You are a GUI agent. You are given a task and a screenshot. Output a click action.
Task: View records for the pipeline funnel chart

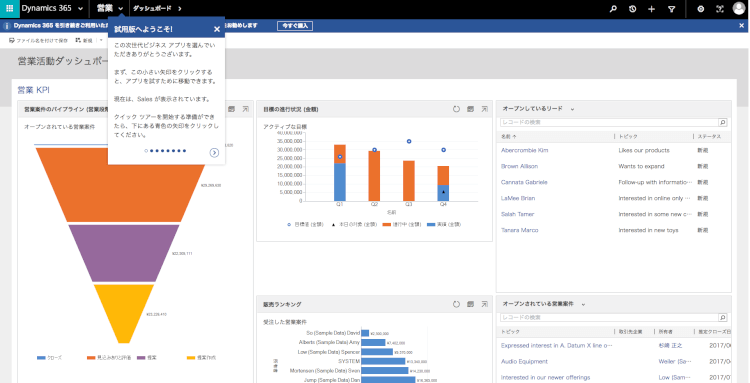point(232,109)
